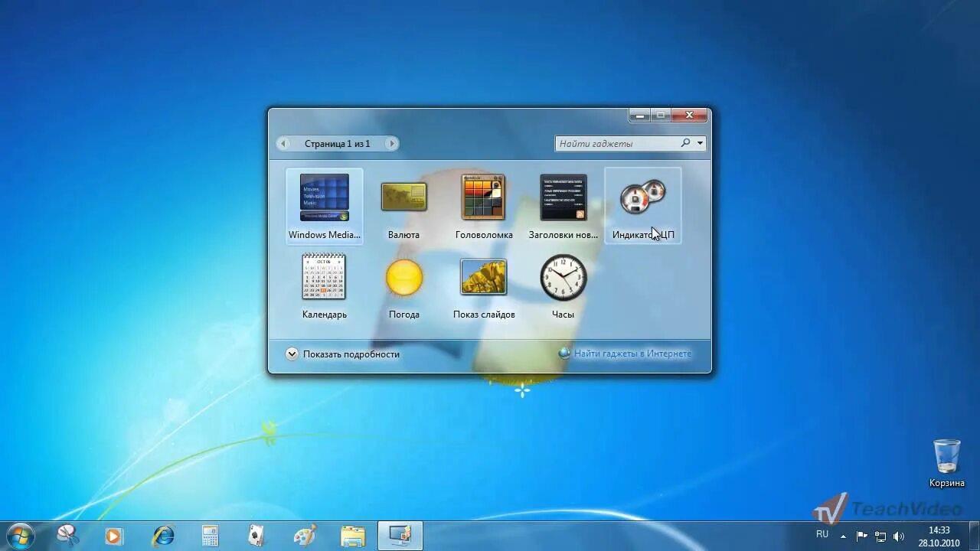Click the Action Center flag icon
This screenshot has height=551, width=980.
tap(862, 536)
